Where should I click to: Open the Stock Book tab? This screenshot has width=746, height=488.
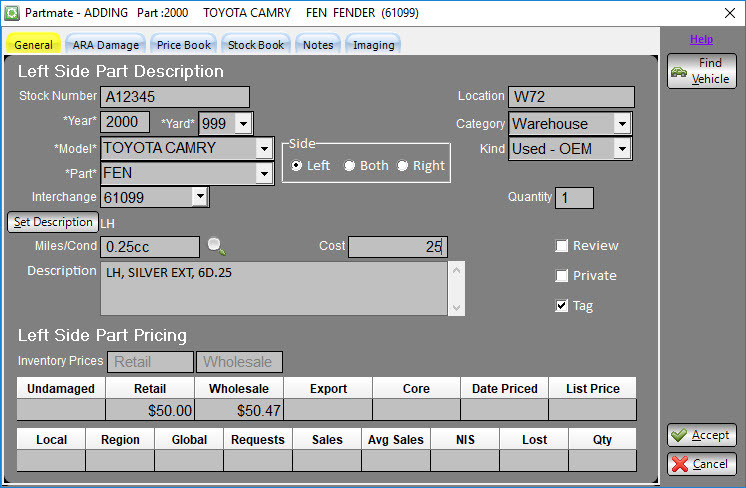click(256, 45)
